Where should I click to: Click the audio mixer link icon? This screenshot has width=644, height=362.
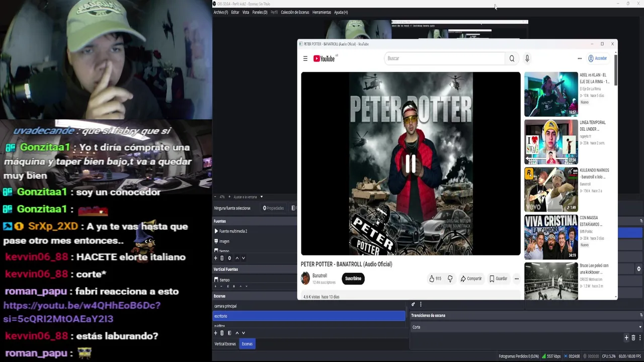click(413, 304)
